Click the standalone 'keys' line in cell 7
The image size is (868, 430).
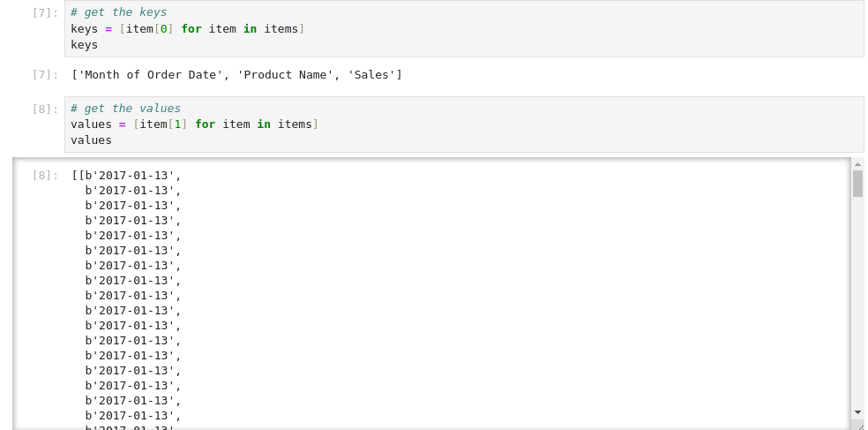click(85, 45)
